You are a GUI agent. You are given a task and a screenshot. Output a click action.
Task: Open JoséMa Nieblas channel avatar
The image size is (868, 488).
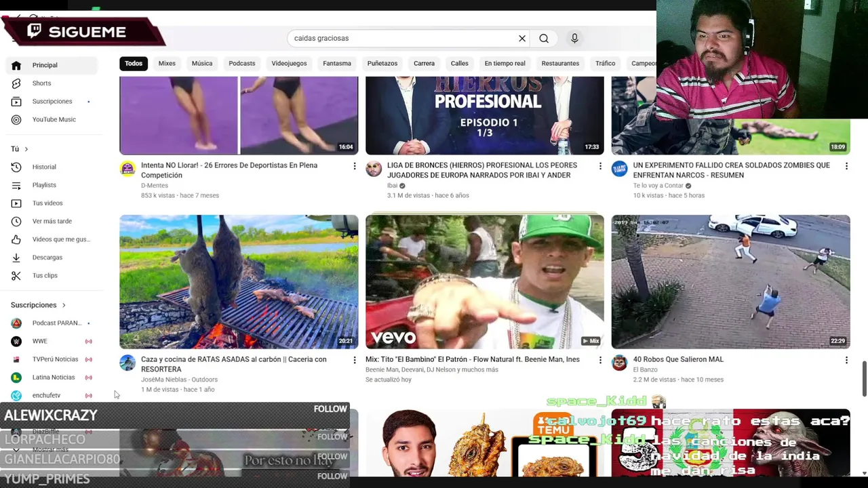coord(127,363)
